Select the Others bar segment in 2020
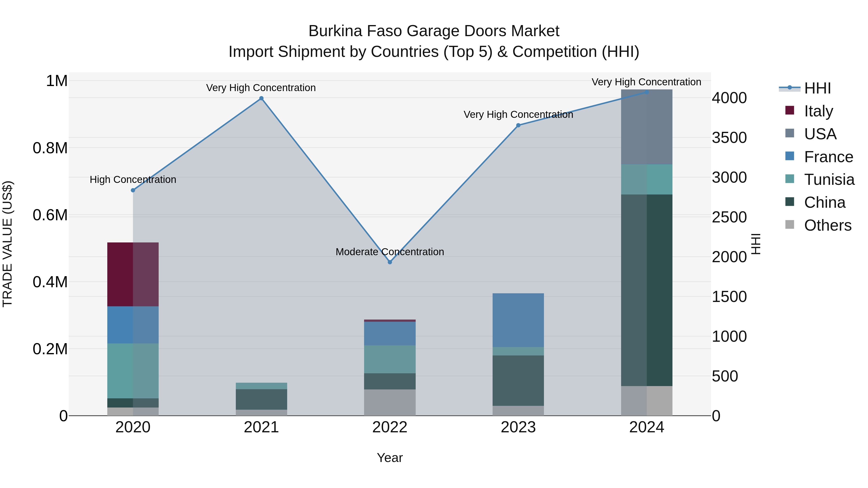This screenshot has height=488, width=868. pos(133,412)
